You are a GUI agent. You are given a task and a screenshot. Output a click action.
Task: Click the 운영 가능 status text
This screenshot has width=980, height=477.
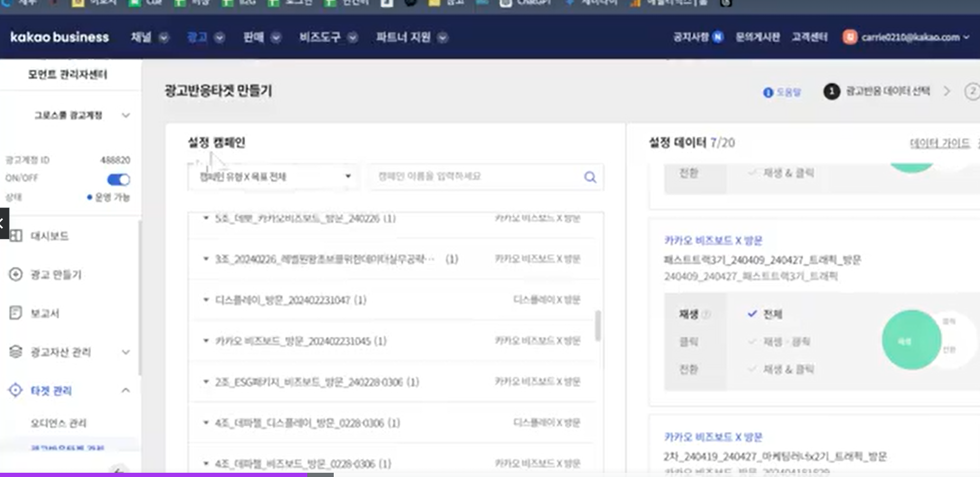pos(112,197)
